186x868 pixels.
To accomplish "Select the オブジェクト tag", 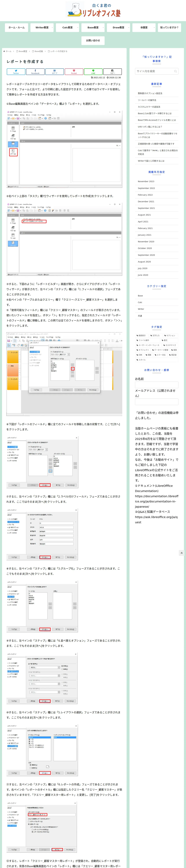I will pos(143,350).
